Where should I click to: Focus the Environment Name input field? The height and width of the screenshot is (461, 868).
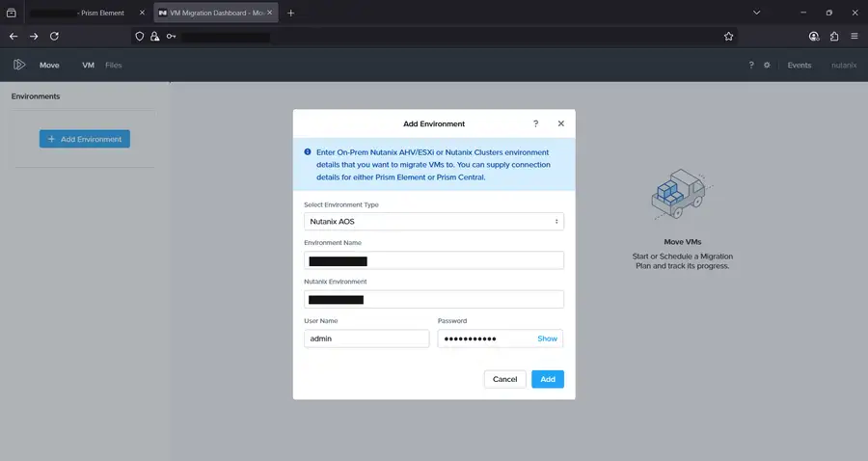[434, 260]
